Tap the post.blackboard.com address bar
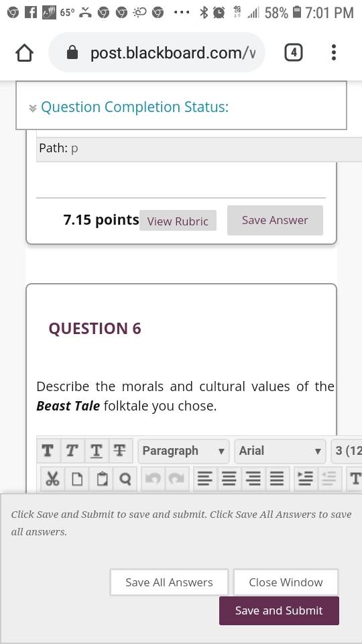The height and width of the screenshot is (644, 362). (x=157, y=52)
